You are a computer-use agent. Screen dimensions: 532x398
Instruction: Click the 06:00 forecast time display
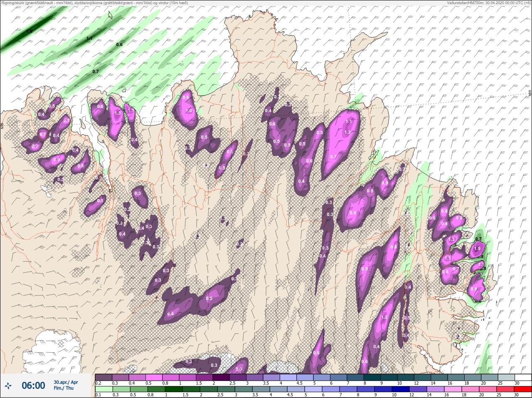click(x=33, y=386)
